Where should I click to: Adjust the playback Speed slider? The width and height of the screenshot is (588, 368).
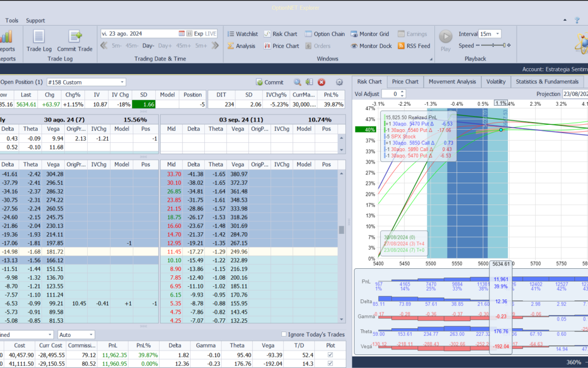(493, 45)
